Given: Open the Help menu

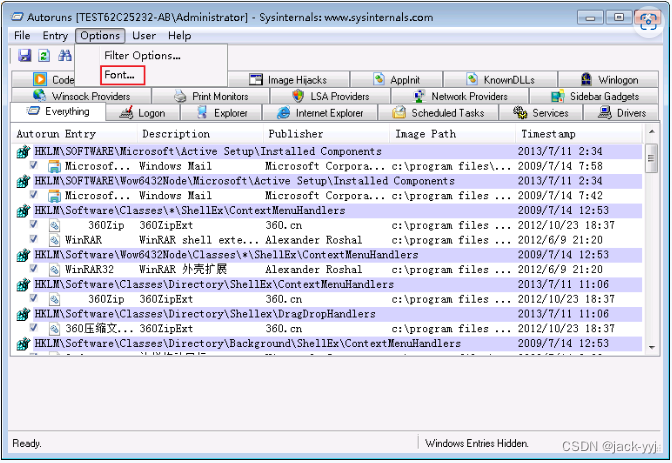Looking at the screenshot, I should point(179,36).
